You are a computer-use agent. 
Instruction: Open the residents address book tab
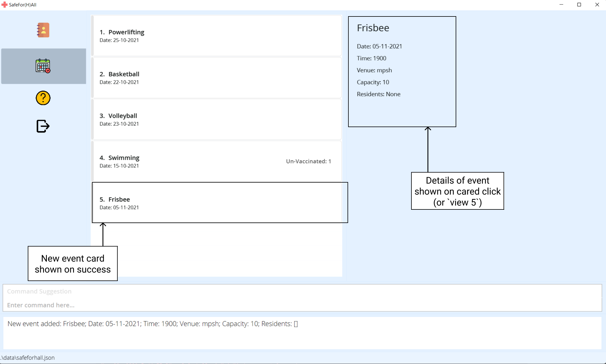click(x=43, y=30)
